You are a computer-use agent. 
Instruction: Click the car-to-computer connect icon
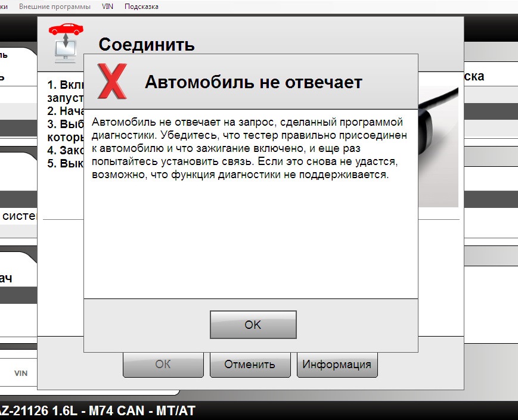66,43
